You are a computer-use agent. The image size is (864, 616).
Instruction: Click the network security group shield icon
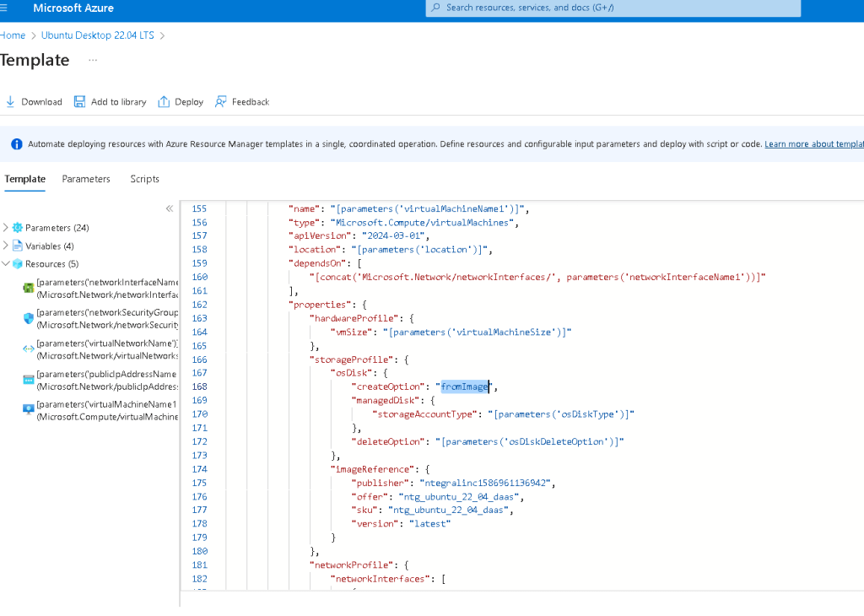(28, 318)
